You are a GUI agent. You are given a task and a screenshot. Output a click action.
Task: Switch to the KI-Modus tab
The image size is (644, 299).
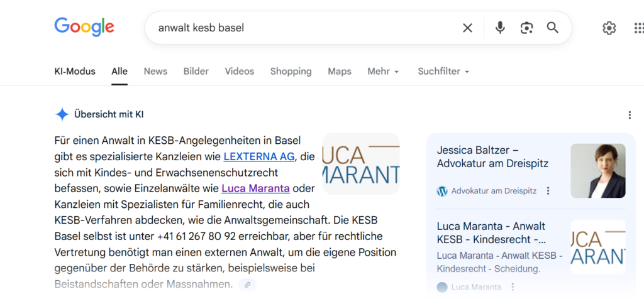click(x=75, y=72)
